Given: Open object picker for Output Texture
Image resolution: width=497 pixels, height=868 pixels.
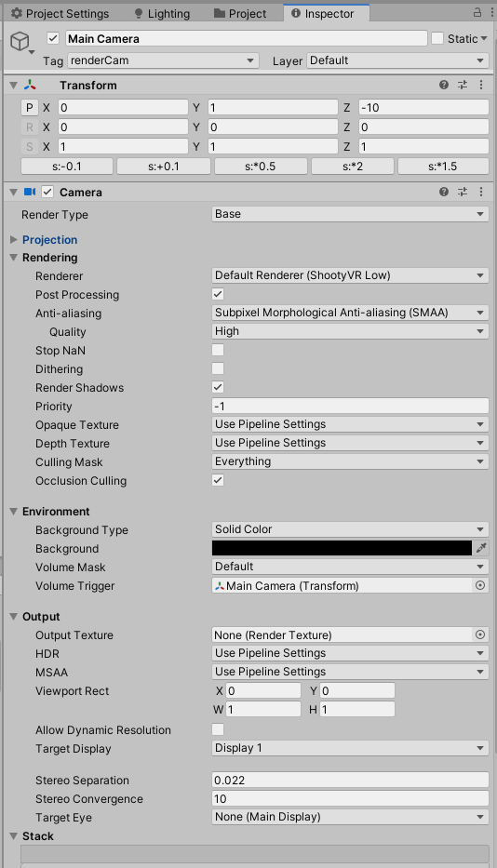Looking at the screenshot, I should tap(480, 634).
